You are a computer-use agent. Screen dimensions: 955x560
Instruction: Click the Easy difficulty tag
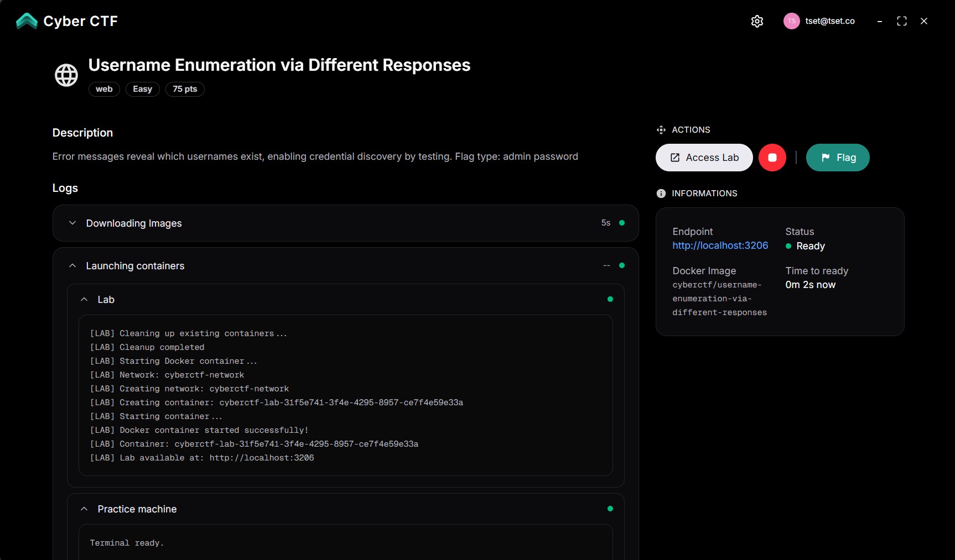click(142, 89)
